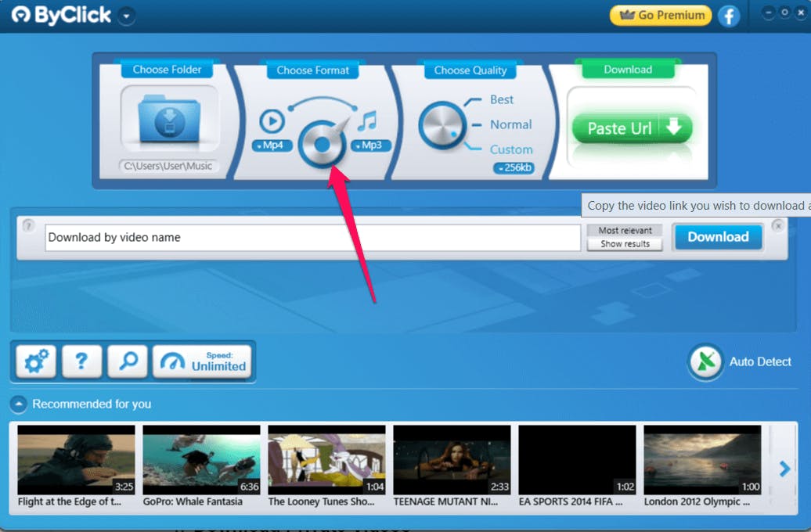Open settings with the gears icon
The image size is (811, 532).
click(x=36, y=361)
